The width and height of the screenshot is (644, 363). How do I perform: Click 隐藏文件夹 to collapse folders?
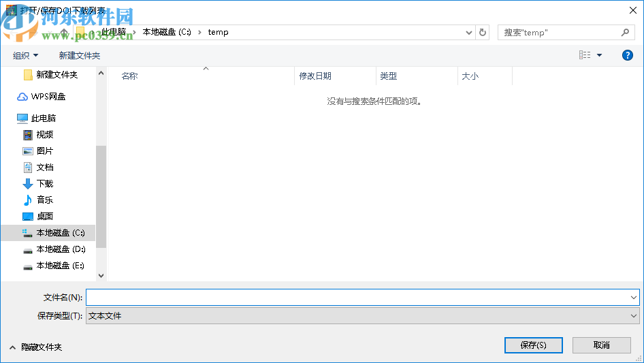(35, 347)
